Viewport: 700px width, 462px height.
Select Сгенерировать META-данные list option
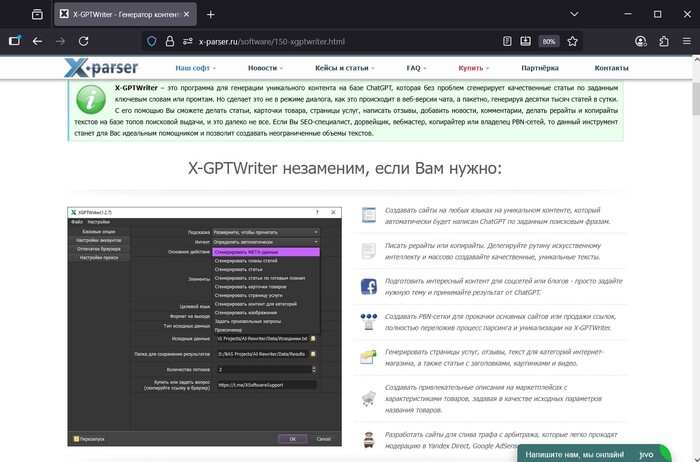click(x=265, y=252)
